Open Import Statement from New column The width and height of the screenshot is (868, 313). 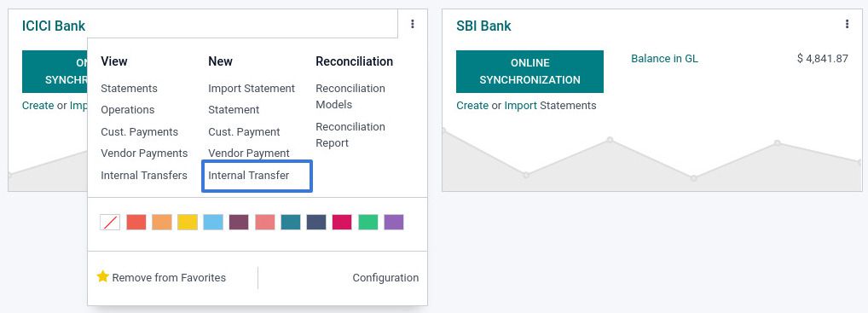[252, 89]
